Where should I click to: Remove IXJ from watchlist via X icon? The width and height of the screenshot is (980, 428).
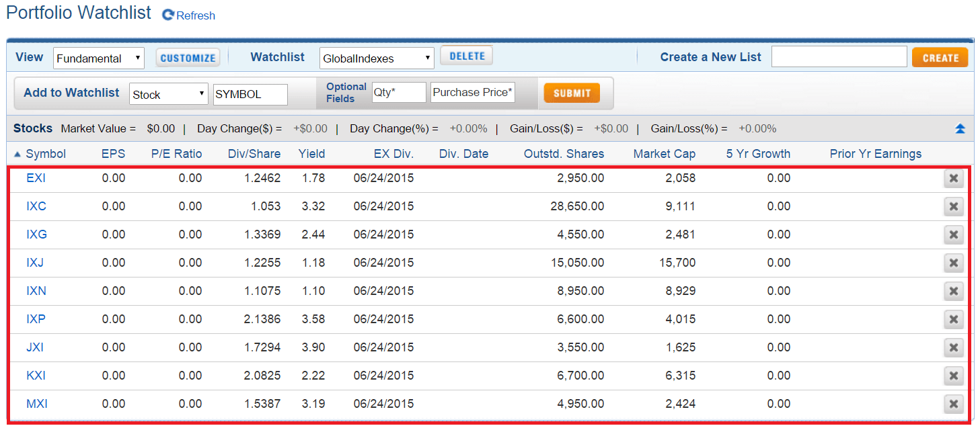pos(953,263)
